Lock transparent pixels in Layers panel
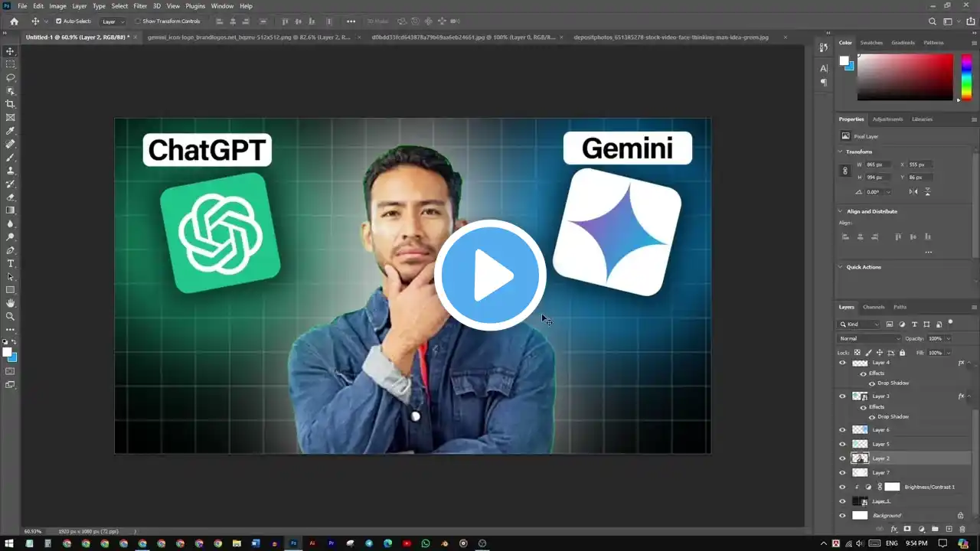980x551 pixels. pos(857,353)
